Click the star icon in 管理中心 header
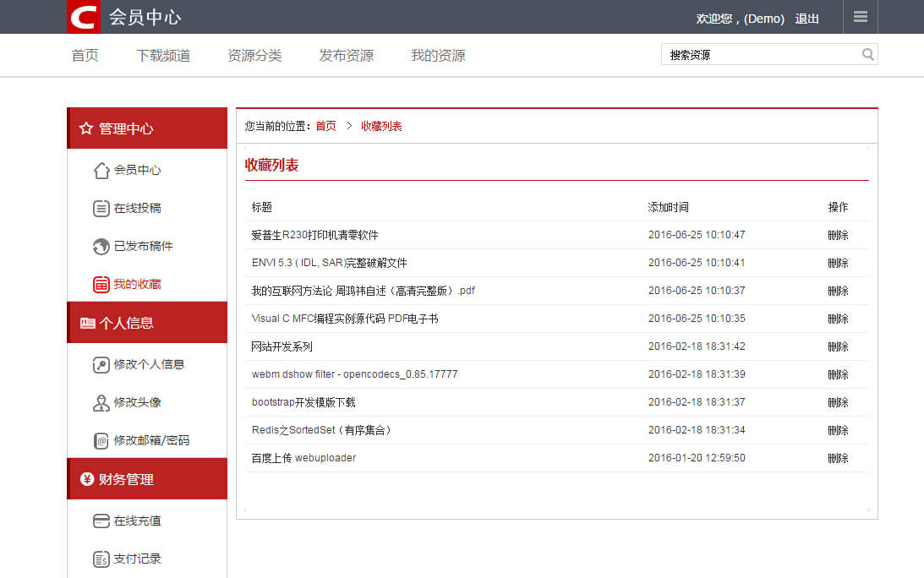Screen dimensions: 924x578 (x=86, y=128)
